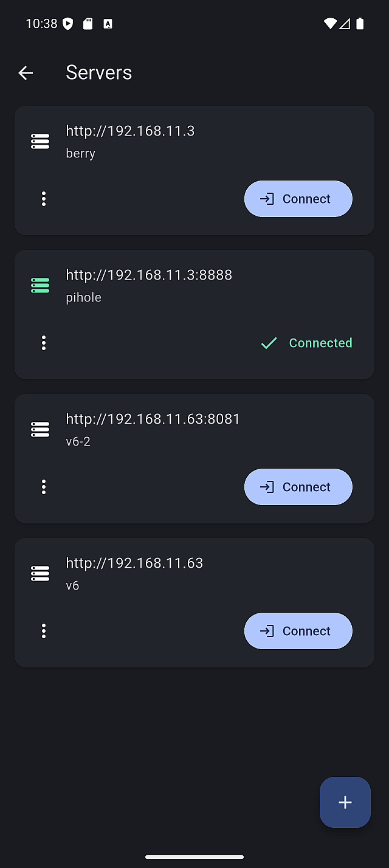This screenshot has height=868, width=389.
Task: Tap the server icon for v6-2
Action: pyautogui.click(x=40, y=430)
